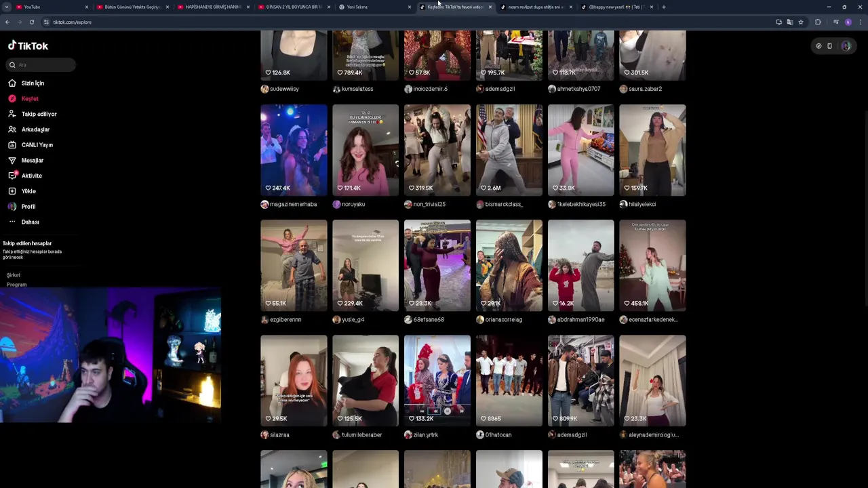Click the translate icon in address bar
Image resolution: width=868 pixels, height=488 pixels.
790,22
